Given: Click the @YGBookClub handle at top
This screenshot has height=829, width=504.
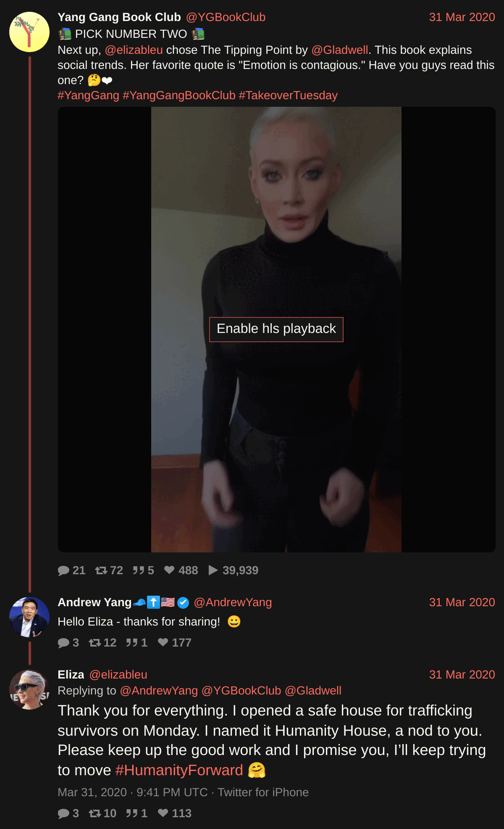Looking at the screenshot, I should pyautogui.click(x=226, y=17).
